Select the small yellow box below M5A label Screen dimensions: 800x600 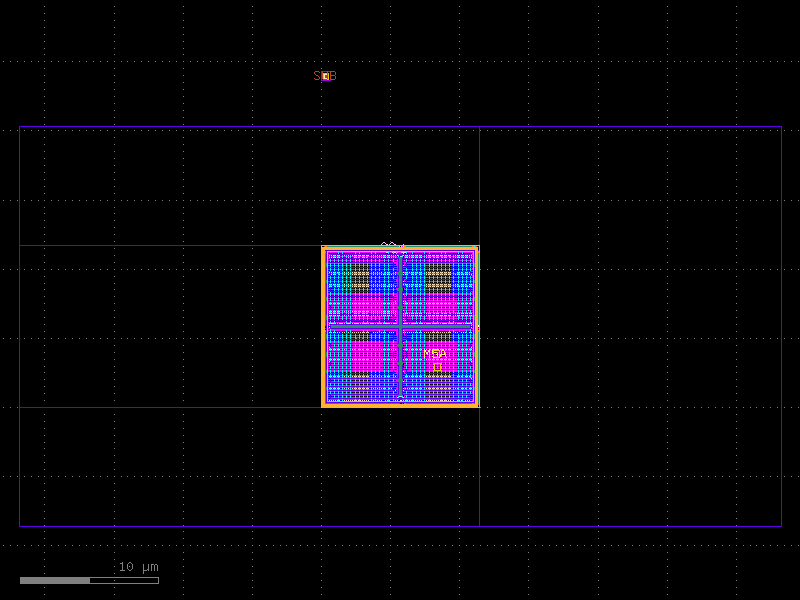[437, 366]
